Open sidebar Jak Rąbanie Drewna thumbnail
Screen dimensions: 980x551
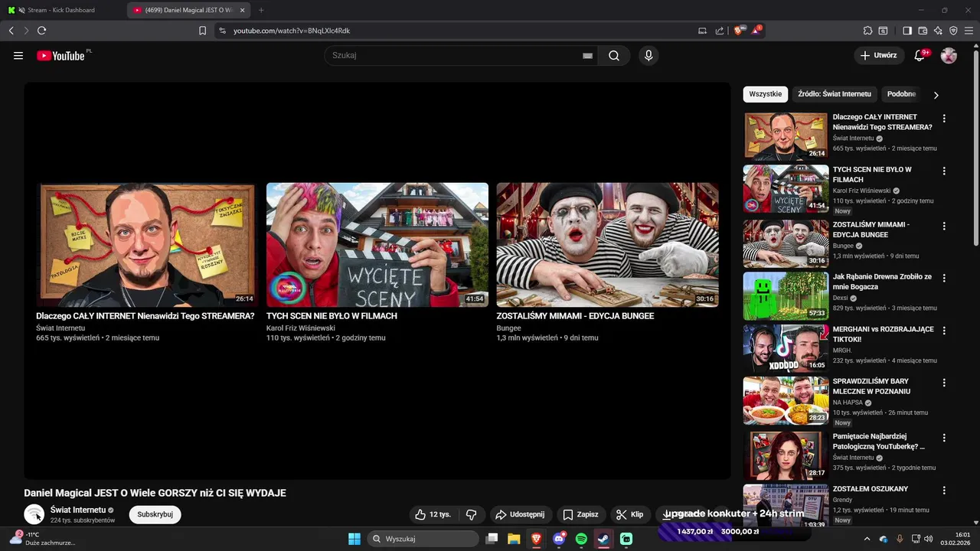pos(786,295)
